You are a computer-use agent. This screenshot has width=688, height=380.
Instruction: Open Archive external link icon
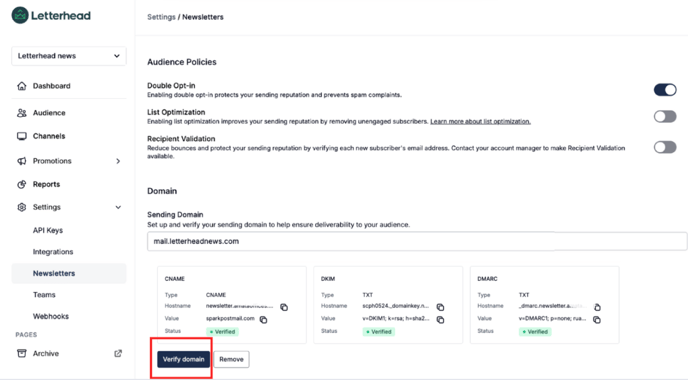point(118,353)
